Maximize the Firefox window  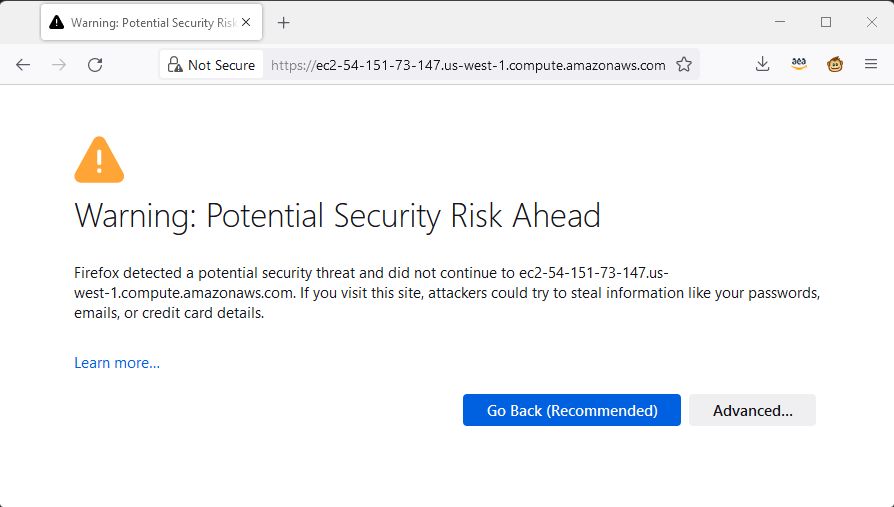[826, 22]
